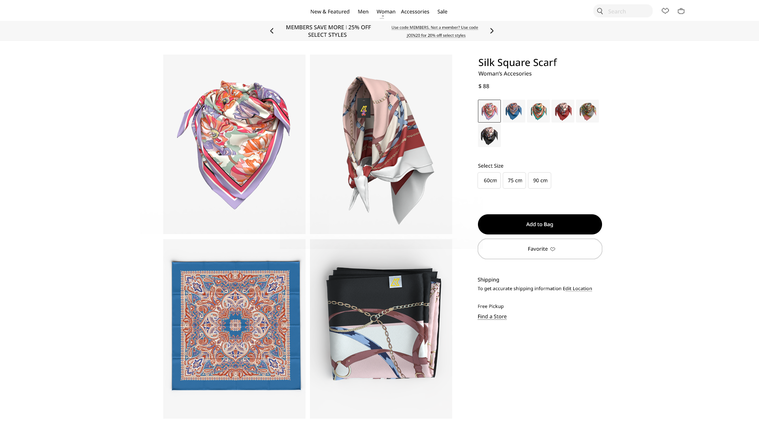Choose the teal scarf color variant
The image size is (759, 427).
click(539, 111)
